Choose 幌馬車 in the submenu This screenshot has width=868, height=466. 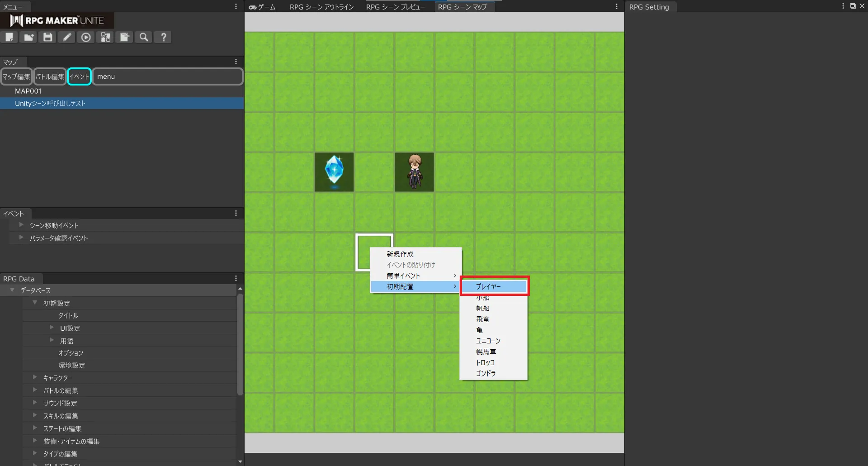click(494, 352)
